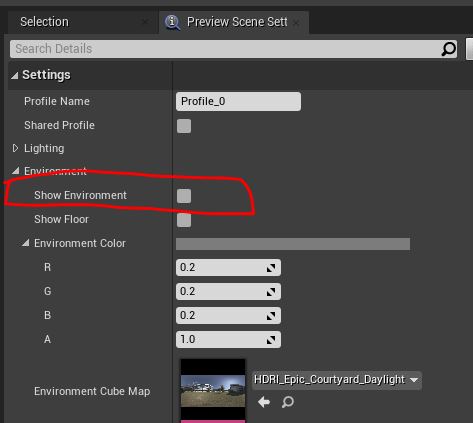Image resolution: width=473 pixels, height=423 pixels.
Task: Check the Shared Profile checkbox
Action: click(184, 126)
